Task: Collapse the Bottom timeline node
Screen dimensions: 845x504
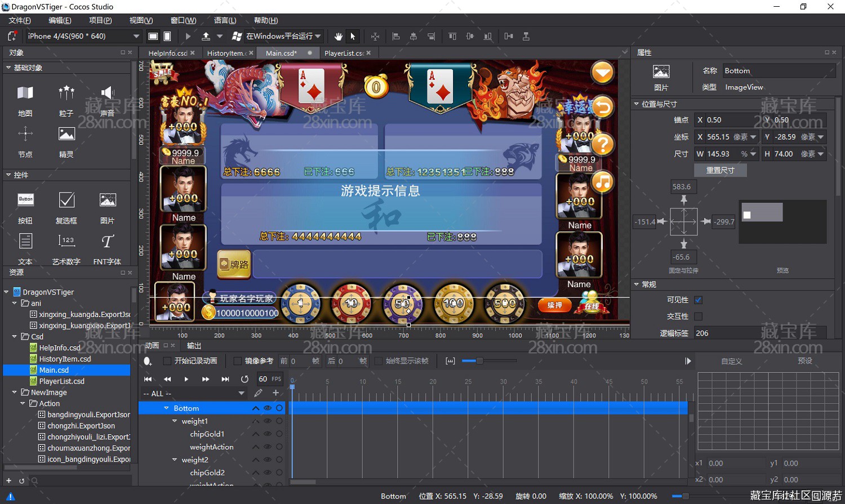Action: click(x=166, y=408)
